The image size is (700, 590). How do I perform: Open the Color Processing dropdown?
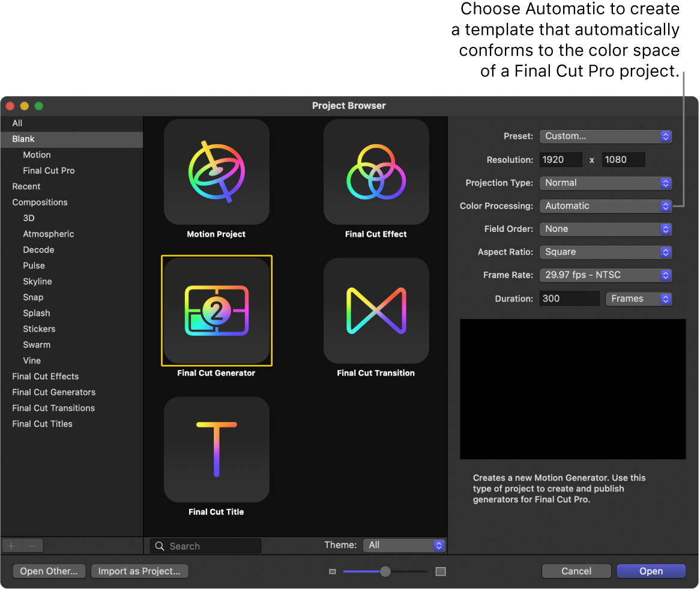(x=605, y=205)
